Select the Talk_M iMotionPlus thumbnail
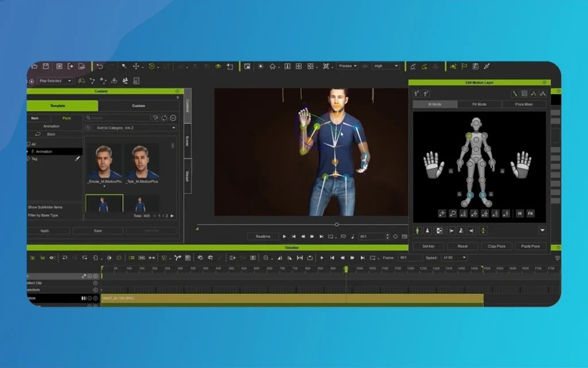This screenshot has height=368, width=588. [141, 162]
